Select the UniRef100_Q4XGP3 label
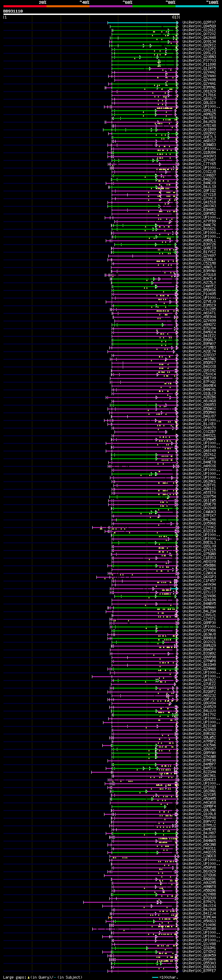 click(x=199, y=577)
